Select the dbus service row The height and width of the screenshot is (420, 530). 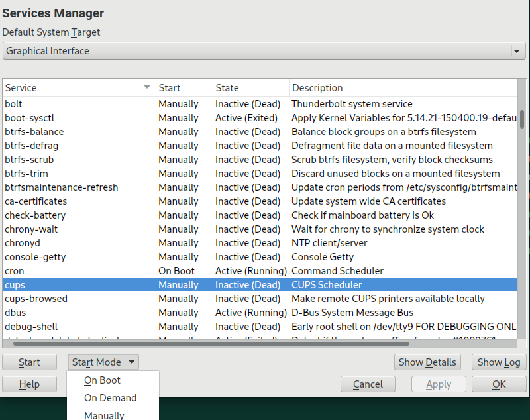click(x=15, y=313)
